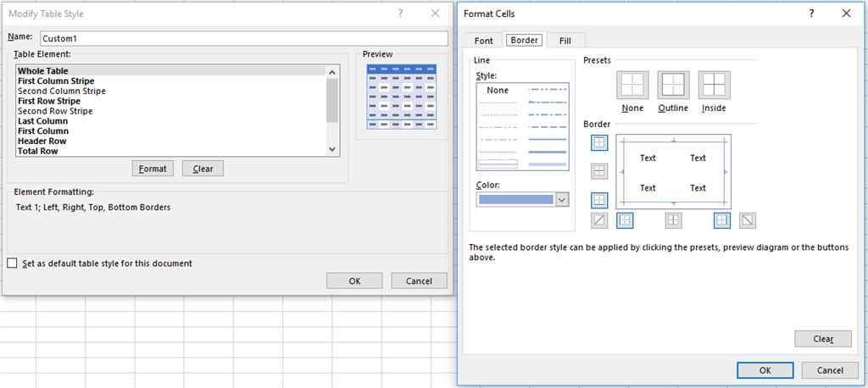Click Clear in Format Cells dialog
The image size is (868, 388).
[822, 339]
